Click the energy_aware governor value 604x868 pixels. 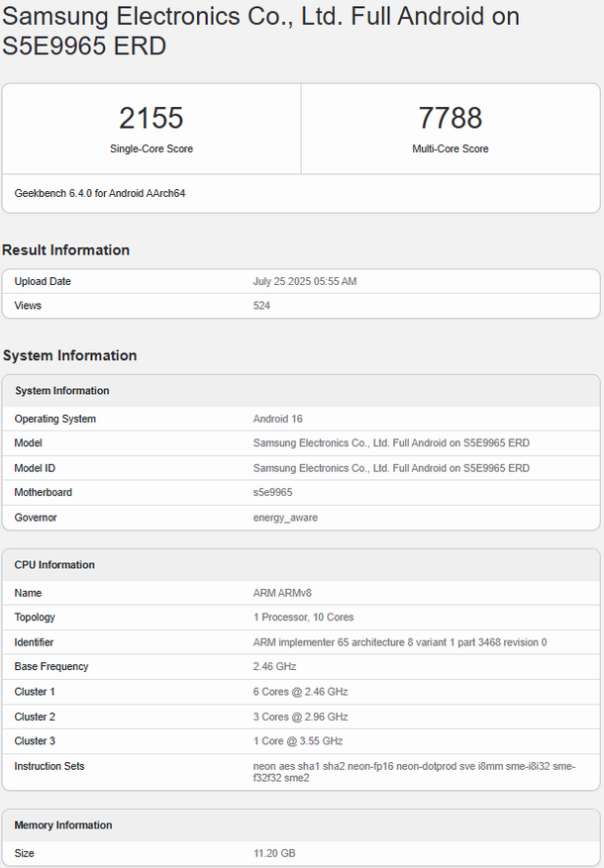285,518
